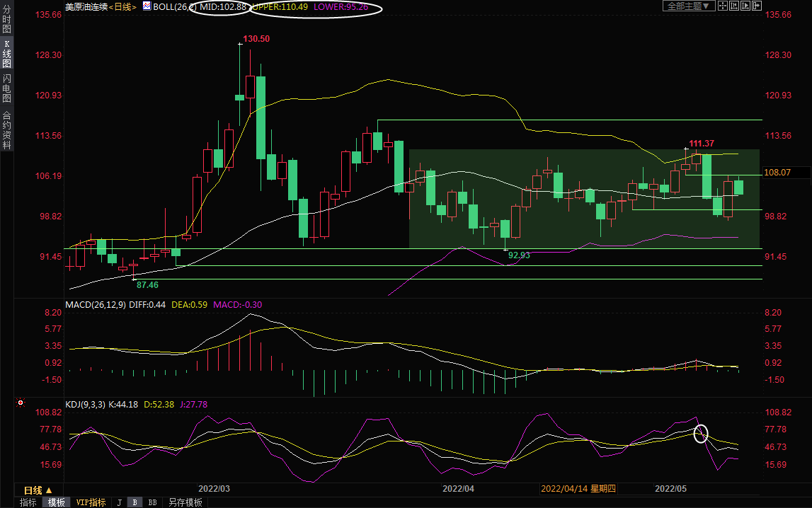Viewport: 812px width, 508px height.
Task: Switch to the 指标 bottom tab
Action: pyautogui.click(x=28, y=502)
